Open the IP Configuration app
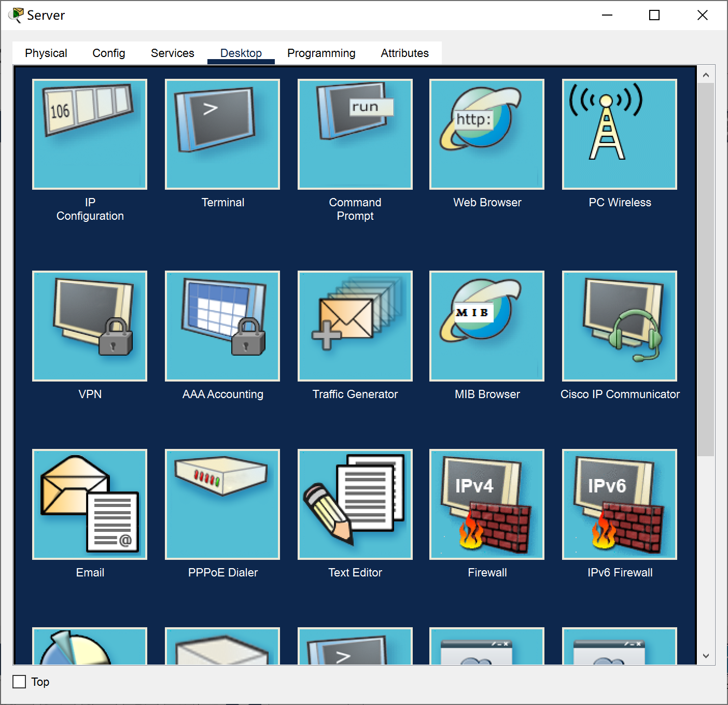728x705 pixels. point(90,134)
